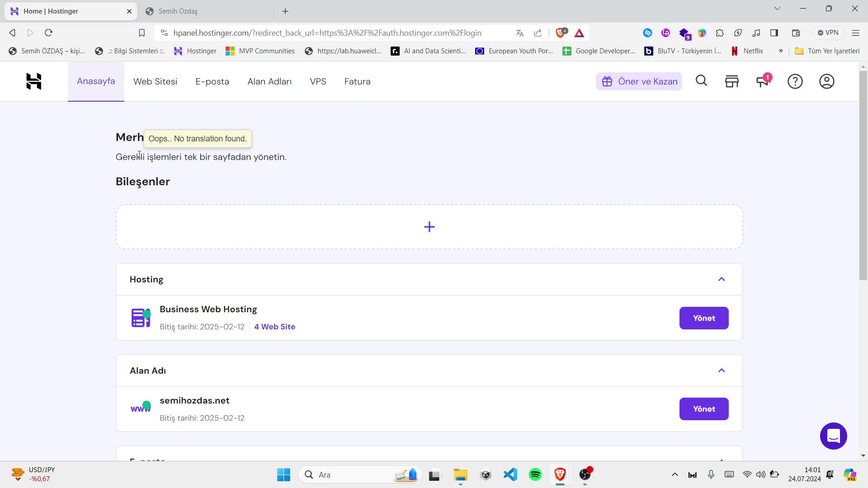
Task: Click Yönet for semihozdas.net
Action: point(704,409)
